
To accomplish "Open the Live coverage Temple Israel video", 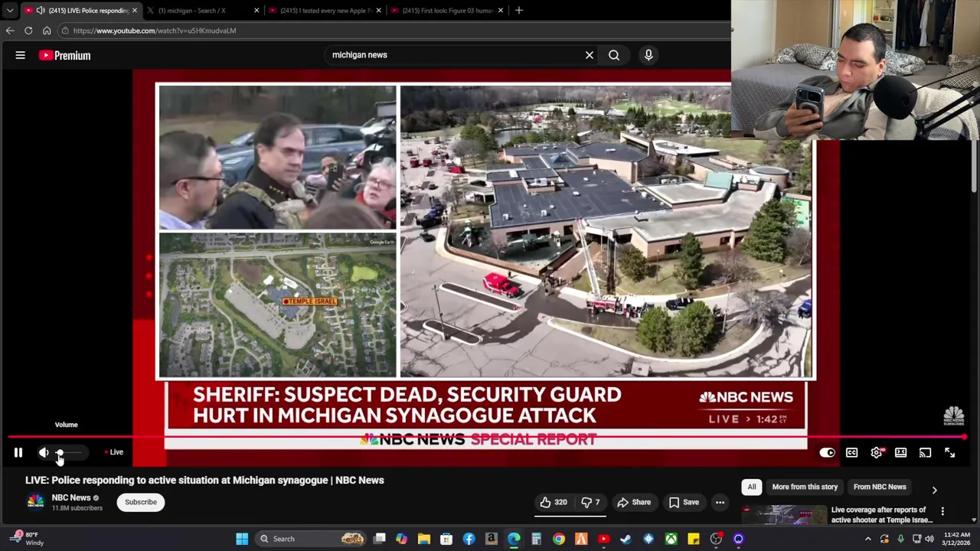I will (x=784, y=515).
